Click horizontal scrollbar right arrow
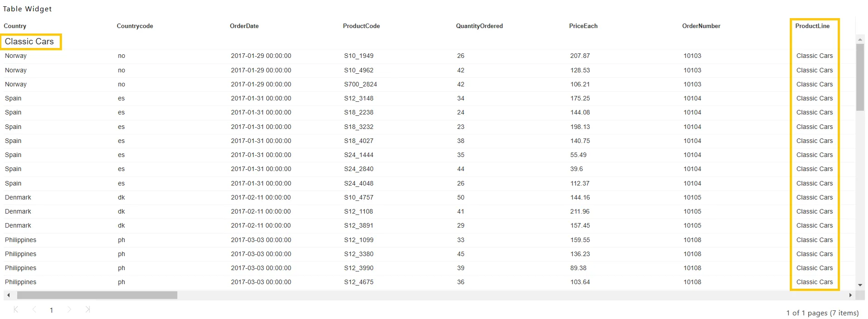 point(851,295)
